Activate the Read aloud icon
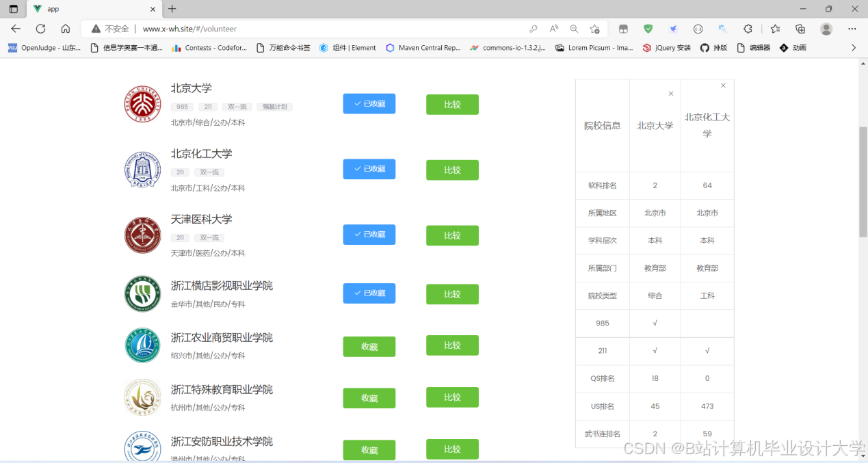Screen dimensions: 868x463 click(x=554, y=29)
